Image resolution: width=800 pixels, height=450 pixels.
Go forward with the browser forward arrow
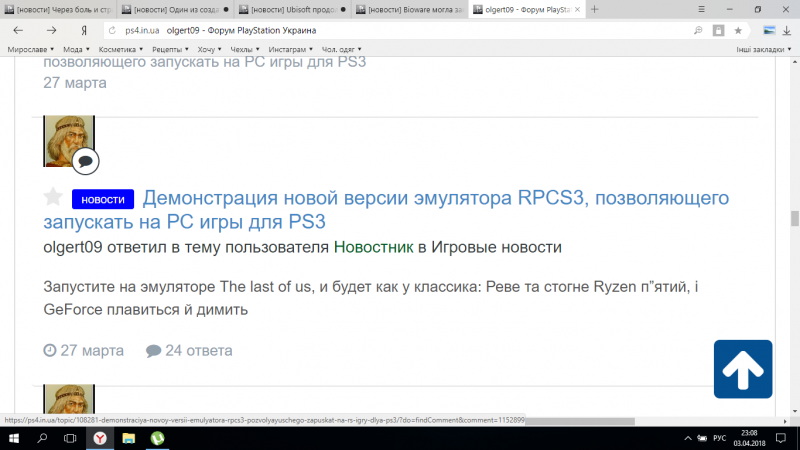(x=51, y=31)
